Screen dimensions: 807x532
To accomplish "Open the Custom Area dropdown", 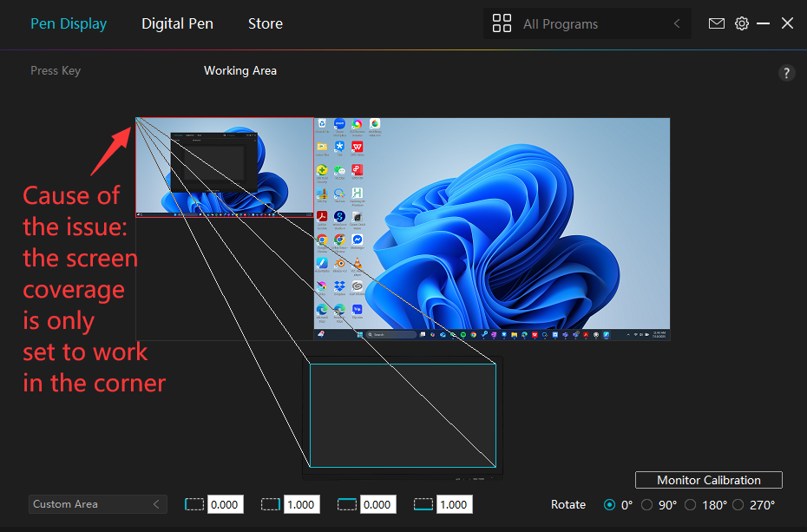I will click(x=98, y=504).
